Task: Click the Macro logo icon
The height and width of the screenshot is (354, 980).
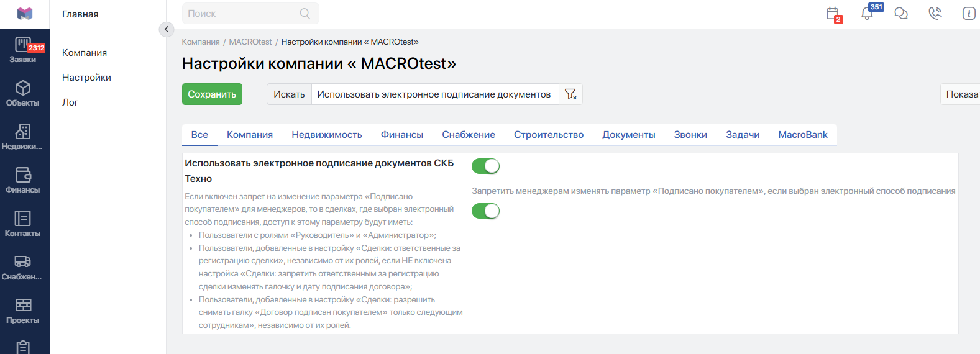Action: pyautogui.click(x=24, y=14)
